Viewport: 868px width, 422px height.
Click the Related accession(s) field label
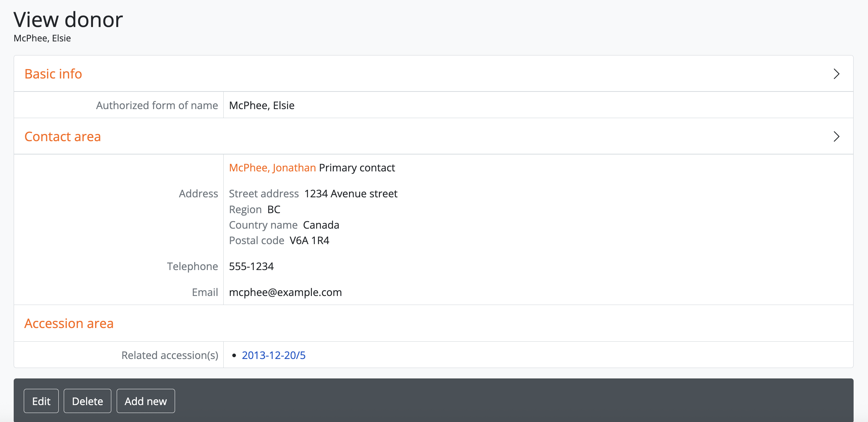pos(170,355)
